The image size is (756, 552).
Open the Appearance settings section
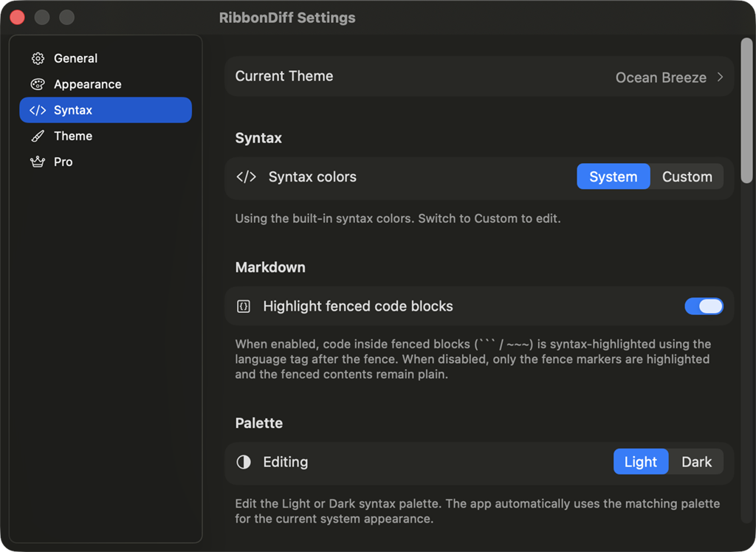[87, 84]
